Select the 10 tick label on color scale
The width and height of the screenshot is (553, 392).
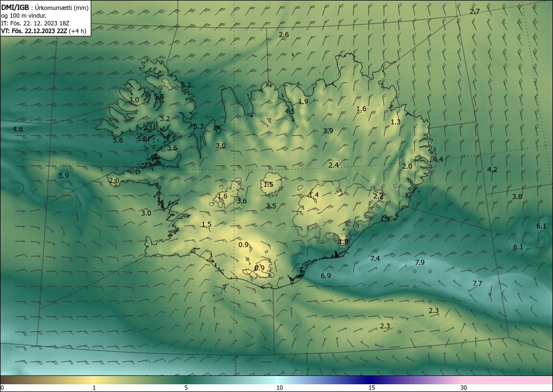(x=279, y=388)
